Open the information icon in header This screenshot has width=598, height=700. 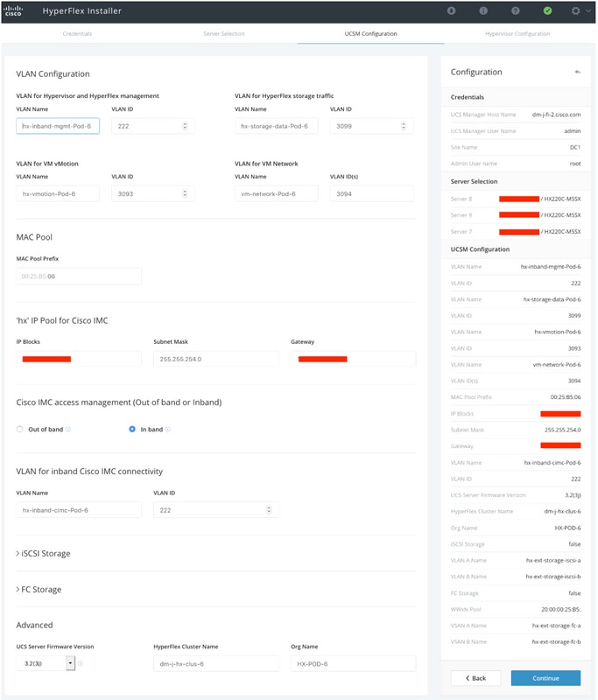coord(483,10)
